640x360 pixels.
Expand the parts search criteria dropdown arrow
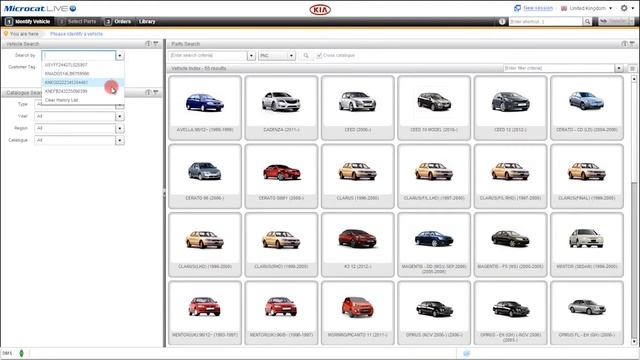click(x=251, y=56)
